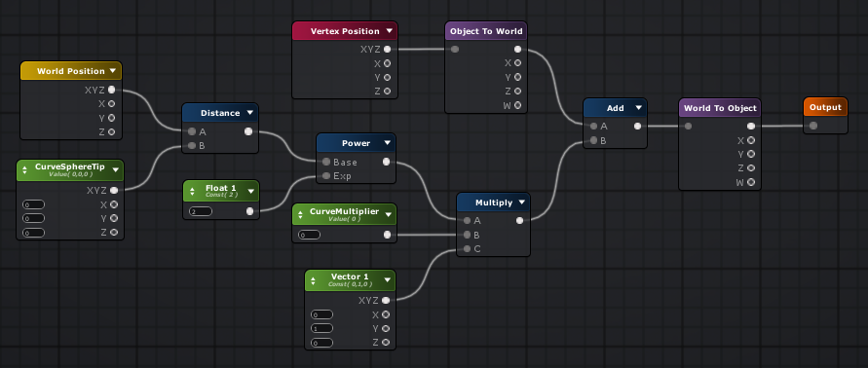The height and width of the screenshot is (368, 868).
Task: Click the Float 1 value input field
Action: (x=200, y=211)
